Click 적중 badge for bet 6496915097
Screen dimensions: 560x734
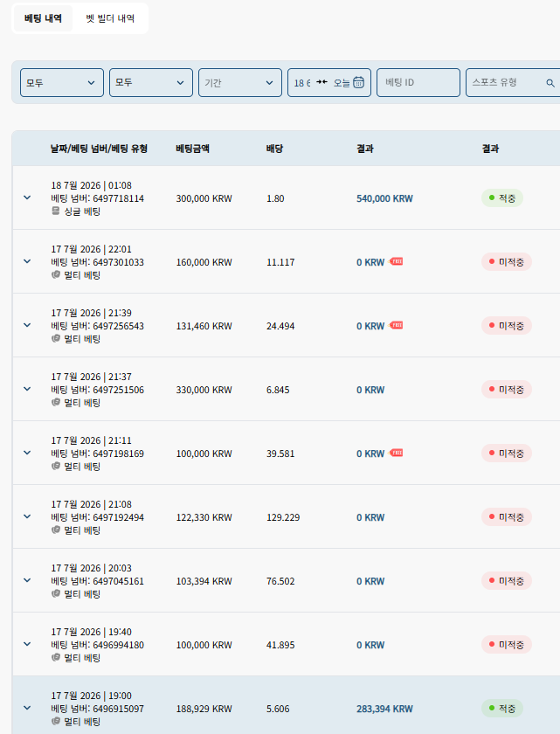[x=502, y=709]
